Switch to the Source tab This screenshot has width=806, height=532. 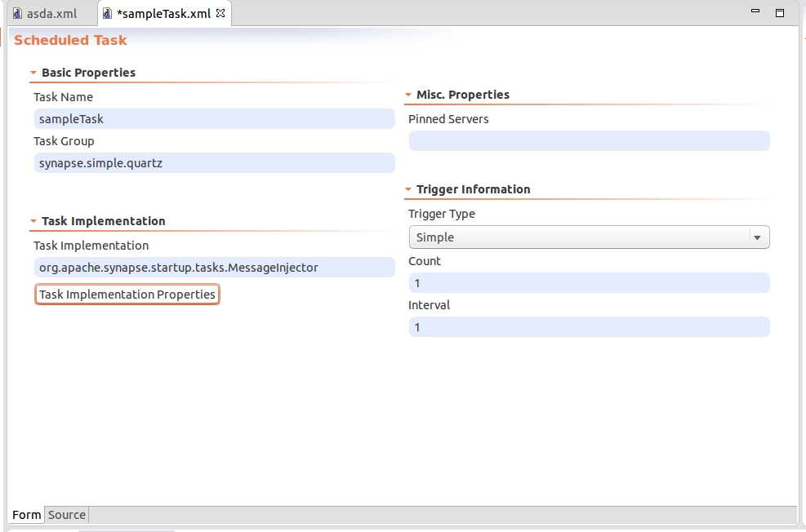pos(67,515)
